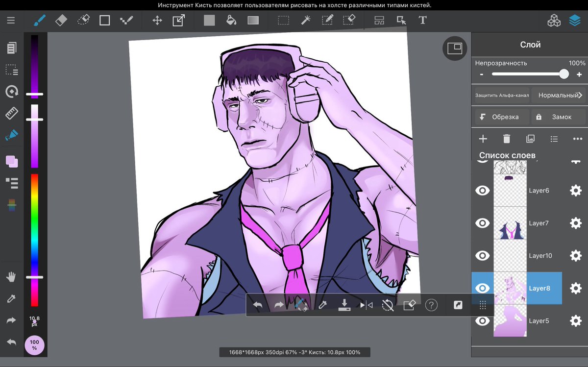588x367 pixels.
Task: Open the hamburger main menu
Action: coord(11,21)
